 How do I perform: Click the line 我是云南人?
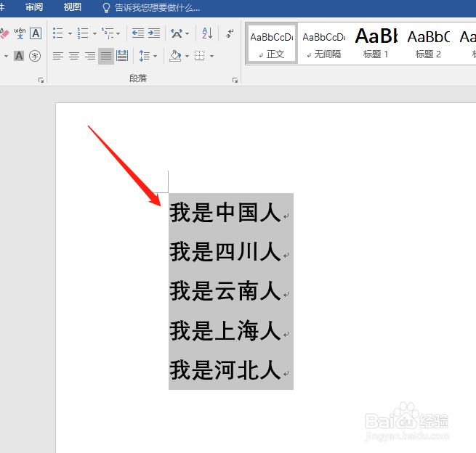pyautogui.click(x=225, y=291)
